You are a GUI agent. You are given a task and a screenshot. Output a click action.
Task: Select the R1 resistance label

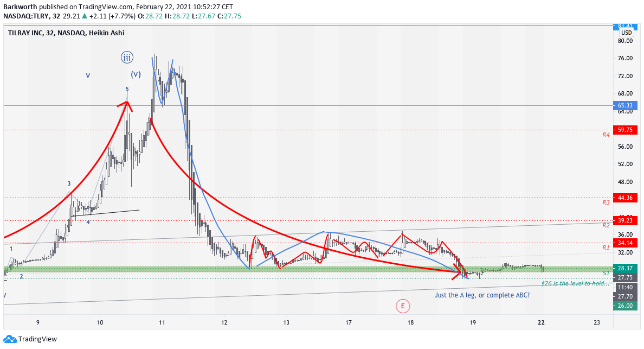pyautogui.click(x=606, y=248)
